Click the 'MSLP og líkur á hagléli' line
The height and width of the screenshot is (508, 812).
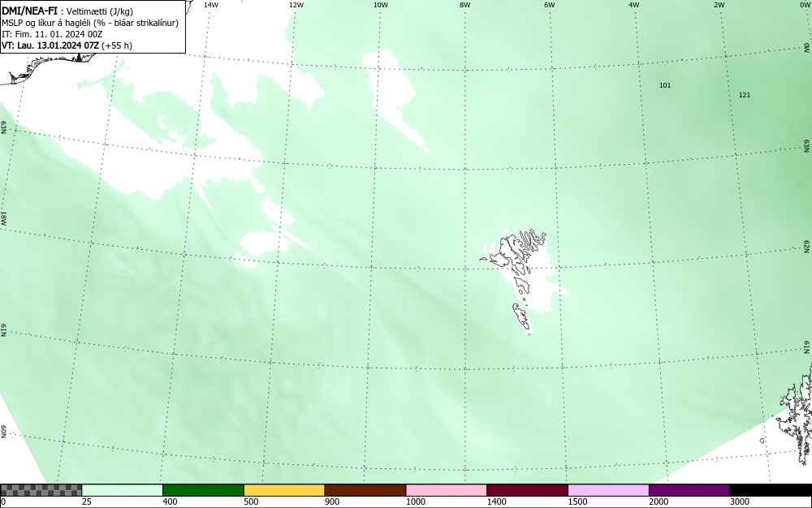90,24
